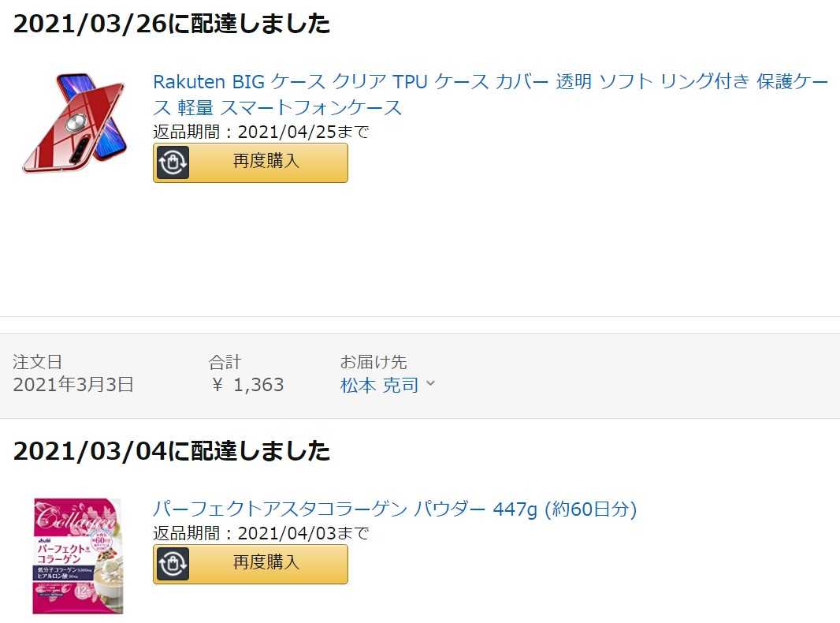Open the パーフェクトアスタコラーゲン パウダー 447g link
This screenshot has width=840, height=623.
[x=395, y=509]
